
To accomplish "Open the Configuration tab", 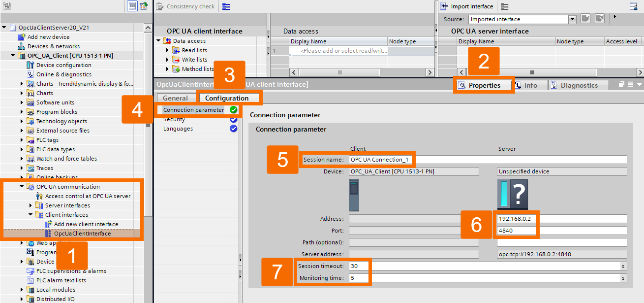I will click(227, 98).
